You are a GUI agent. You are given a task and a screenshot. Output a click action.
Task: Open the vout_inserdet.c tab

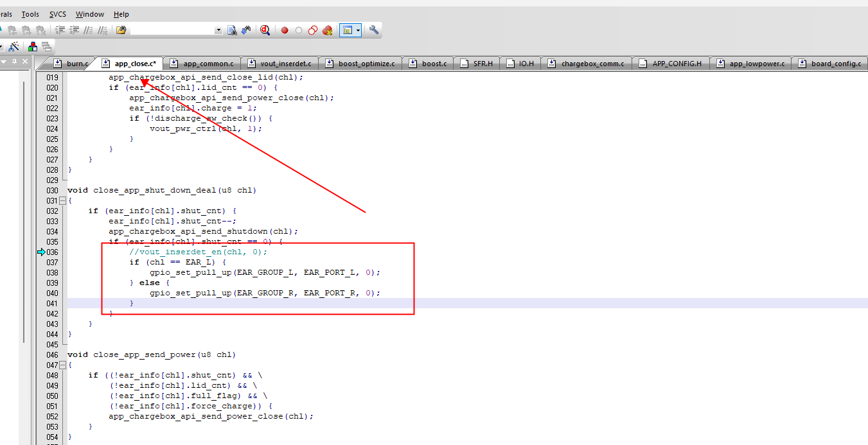[x=281, y=64]
